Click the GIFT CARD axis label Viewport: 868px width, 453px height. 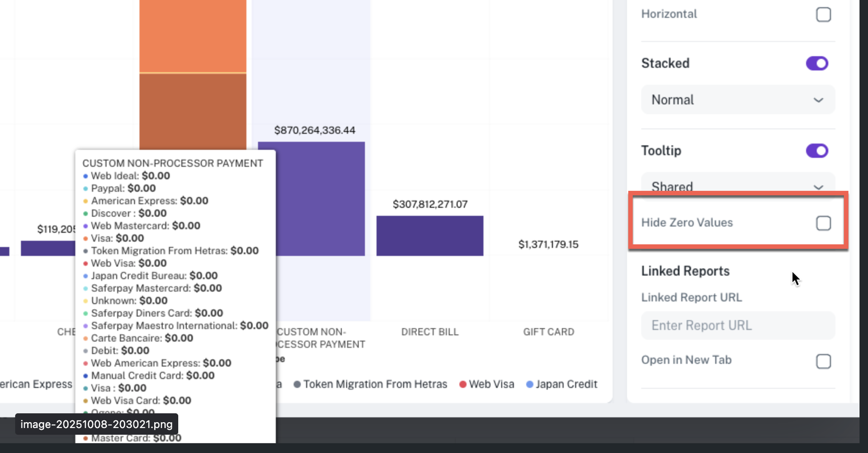pyautogui.click(x=548, y=332)
